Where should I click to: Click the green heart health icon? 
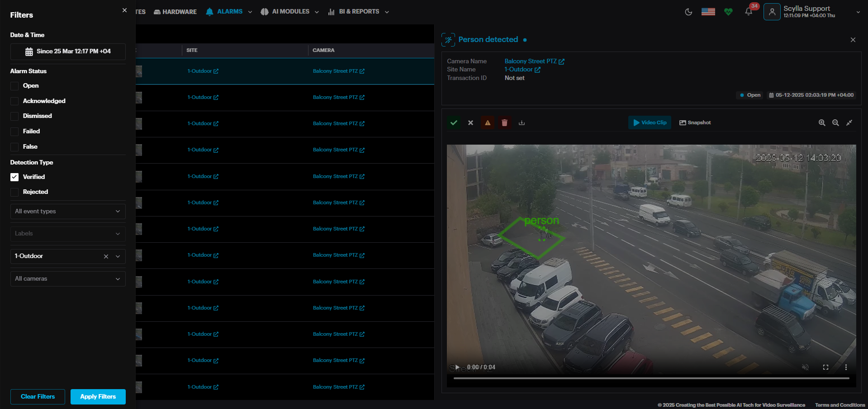[x=728, y=12]
